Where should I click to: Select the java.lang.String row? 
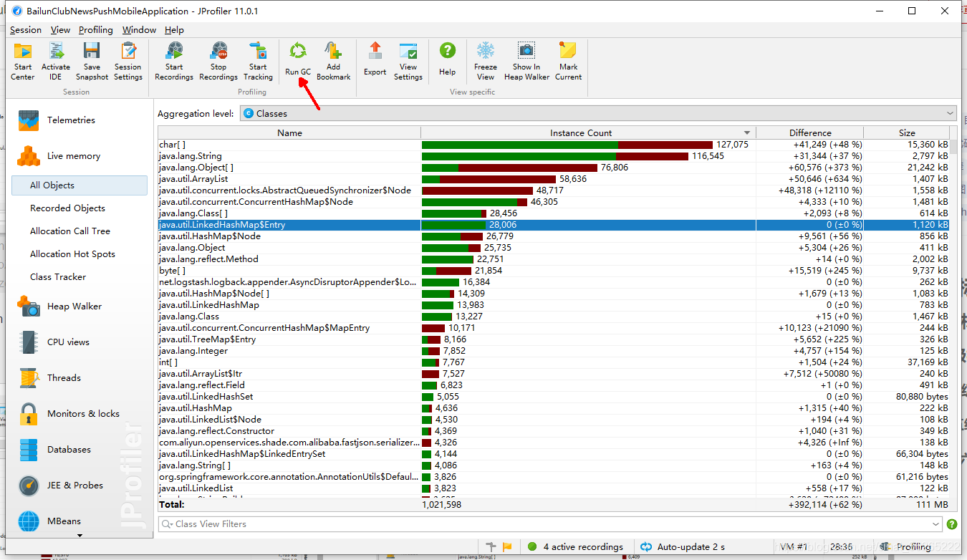tap(554, 156)
